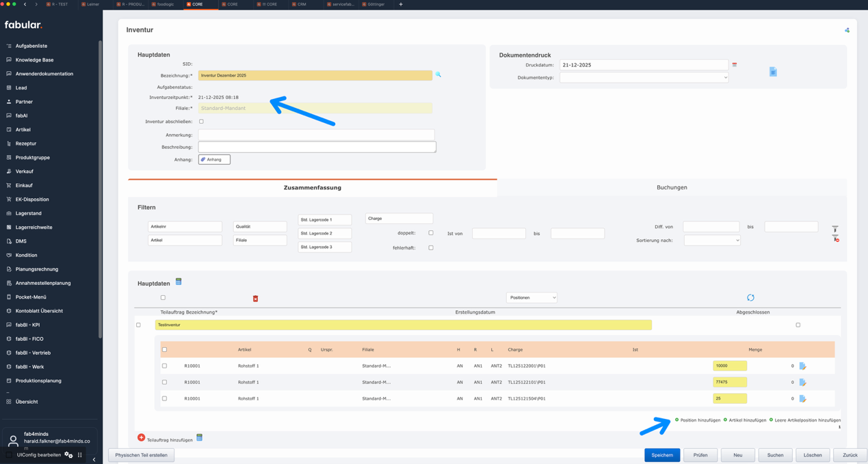868x464 pixels.
Task: Click into the Beschreibung input field
Action: click(317, 147)
